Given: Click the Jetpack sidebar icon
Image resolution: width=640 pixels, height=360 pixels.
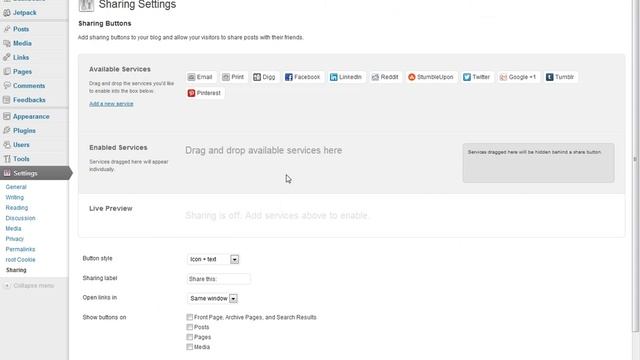Looking at the screenshot, I should pos(7,13).
